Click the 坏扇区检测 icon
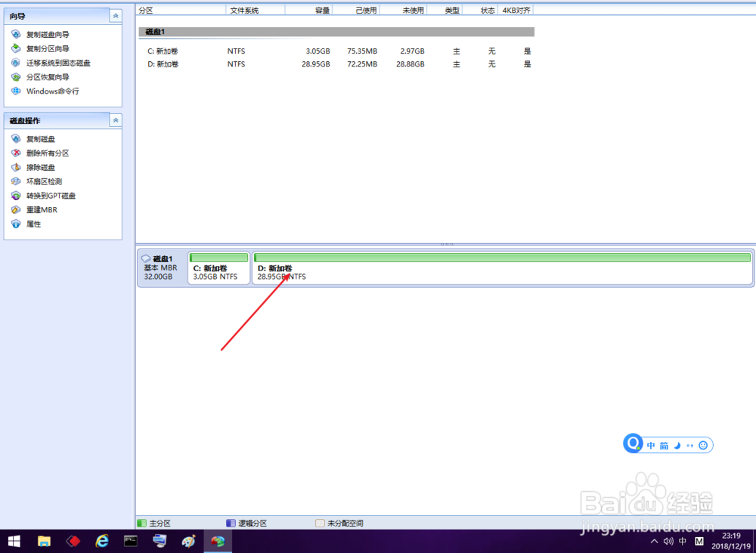This screenshot has height=553, width=756. point(16,181)
